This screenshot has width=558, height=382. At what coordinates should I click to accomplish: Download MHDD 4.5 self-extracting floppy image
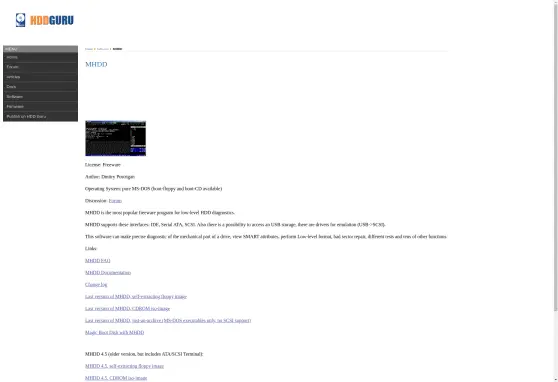pyautogui.click(x=125, y=366)
